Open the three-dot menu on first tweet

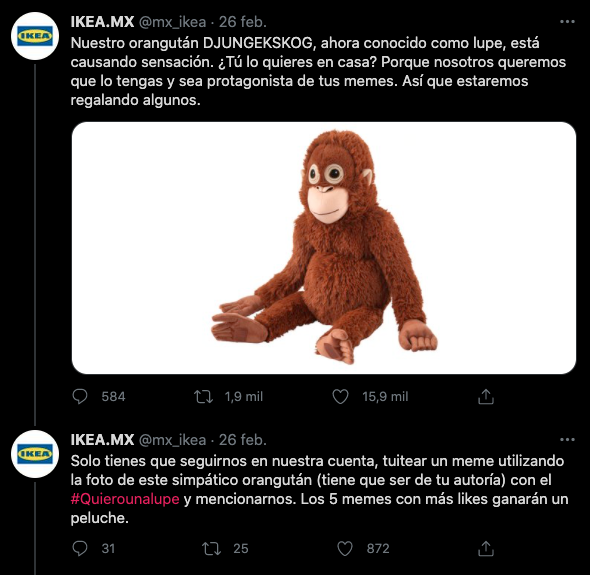click(x=567, y=22)
